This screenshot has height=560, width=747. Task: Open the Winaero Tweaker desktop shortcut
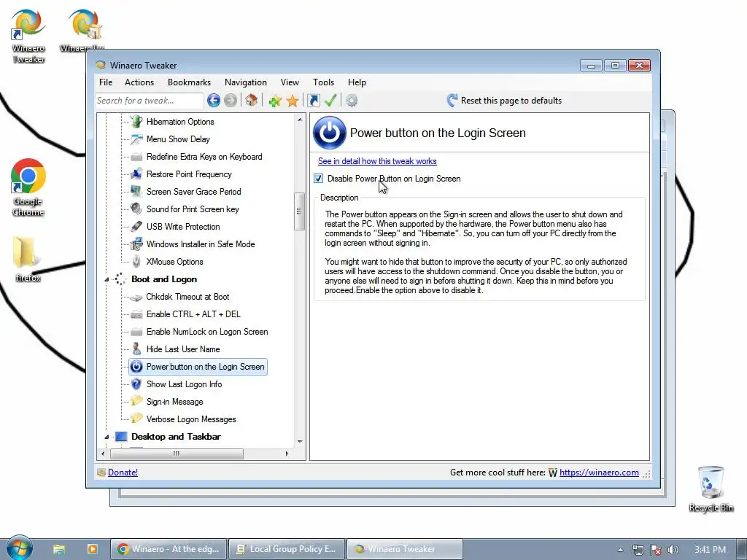tap(28, 36)
